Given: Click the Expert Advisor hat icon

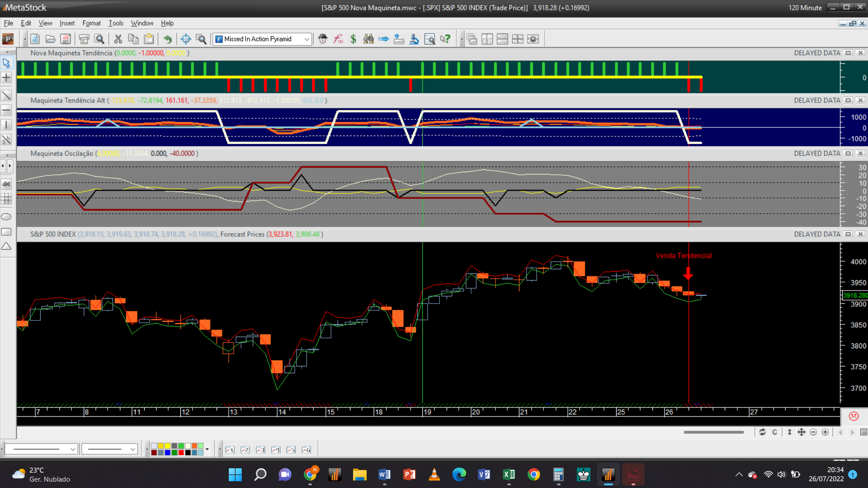Looking at the screenshot, I should pyautogui.click(x=322, y=39).
